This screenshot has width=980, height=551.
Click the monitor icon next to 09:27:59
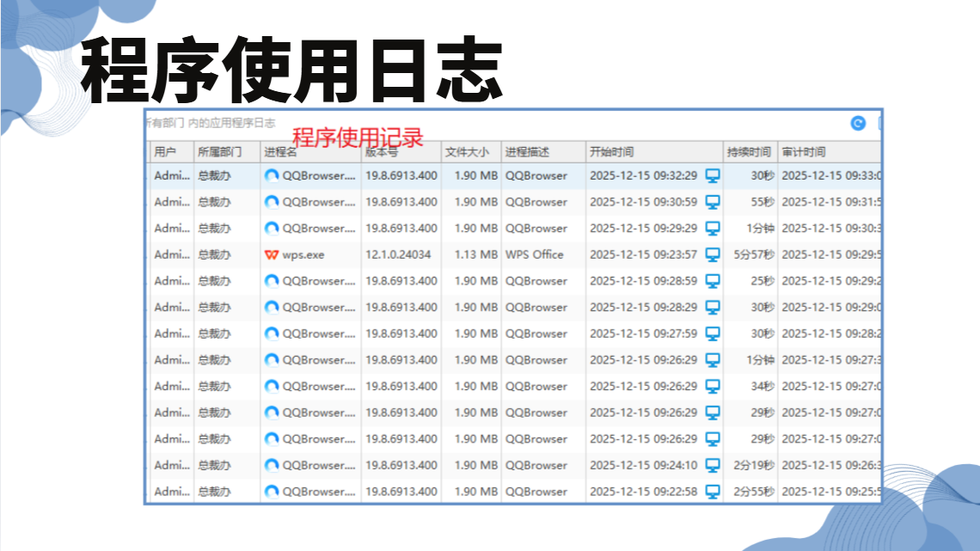713,334
